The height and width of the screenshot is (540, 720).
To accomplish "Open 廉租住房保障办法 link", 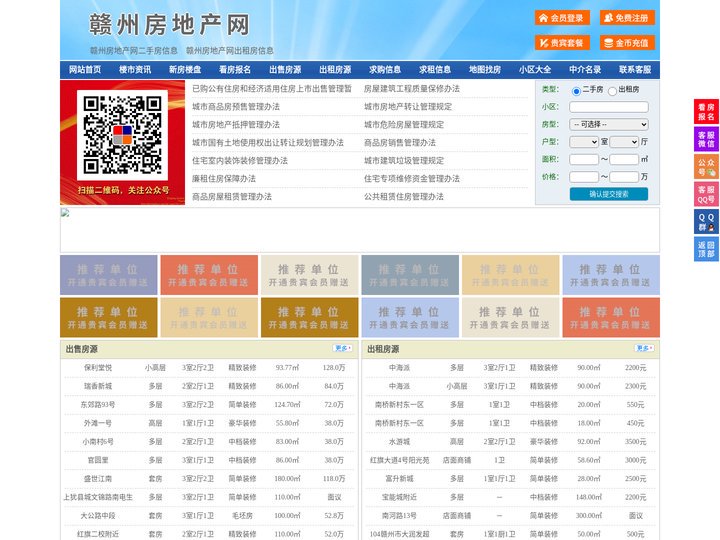I will coord(224,179).
